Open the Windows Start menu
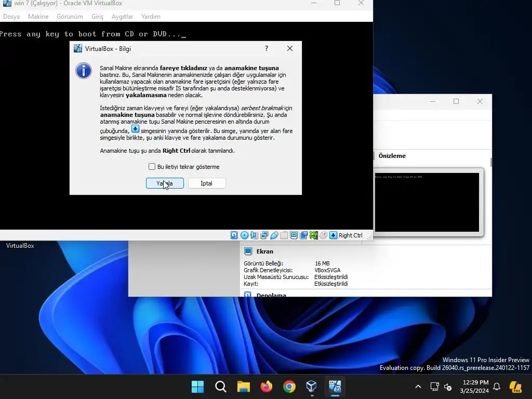The width and height of the screenshot is (532, 399). tap(197, 387)
